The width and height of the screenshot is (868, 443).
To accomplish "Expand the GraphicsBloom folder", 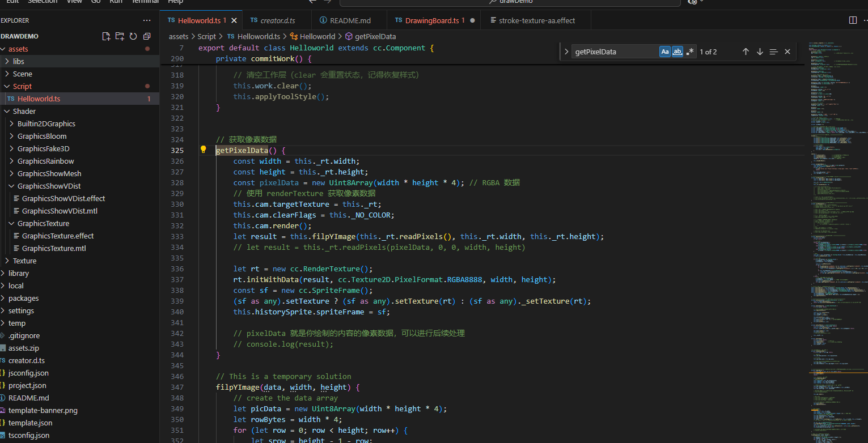I will pyautogui.click(x=11, y=136).
